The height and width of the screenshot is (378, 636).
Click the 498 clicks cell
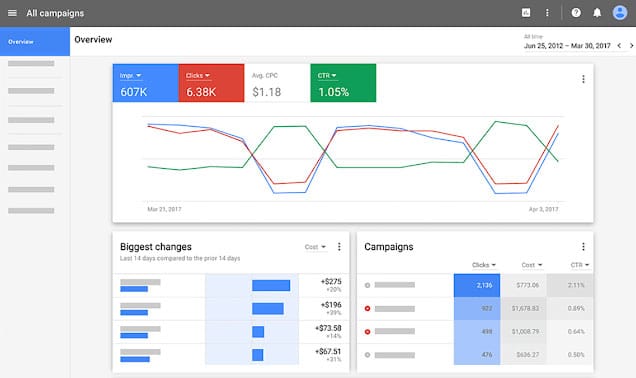tap(477, 332)
